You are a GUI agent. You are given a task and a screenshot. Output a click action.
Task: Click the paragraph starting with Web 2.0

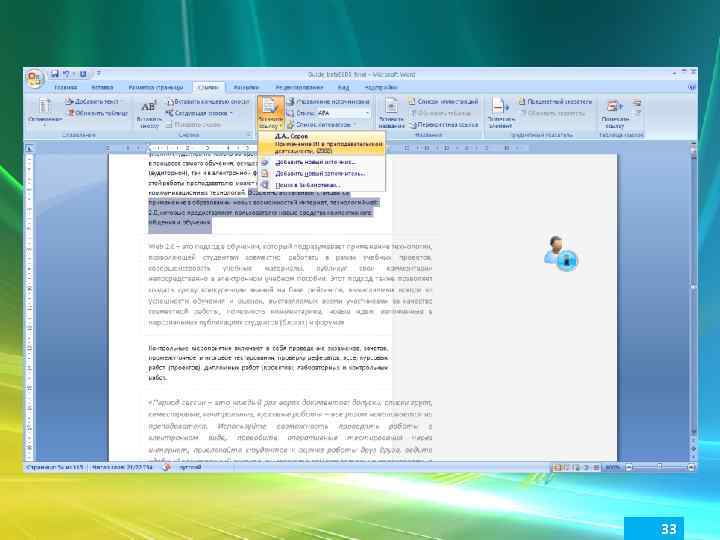point(290,284)
